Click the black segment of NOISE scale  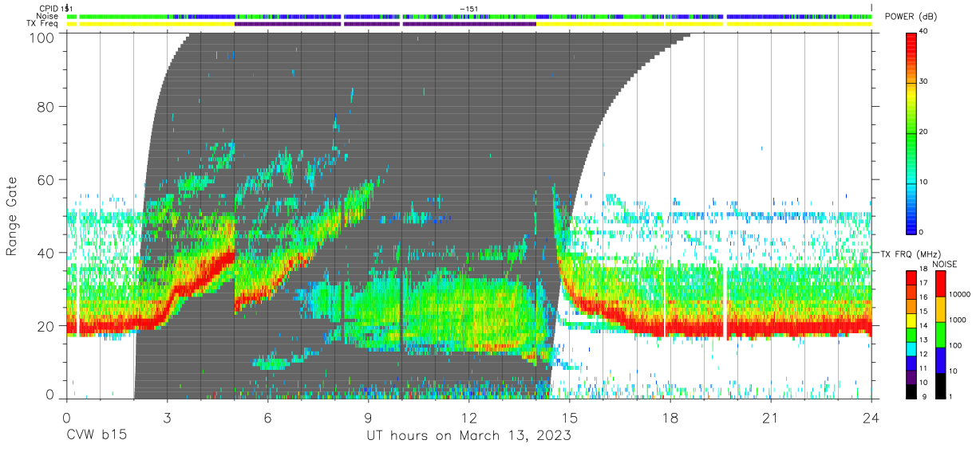point(942,385)
